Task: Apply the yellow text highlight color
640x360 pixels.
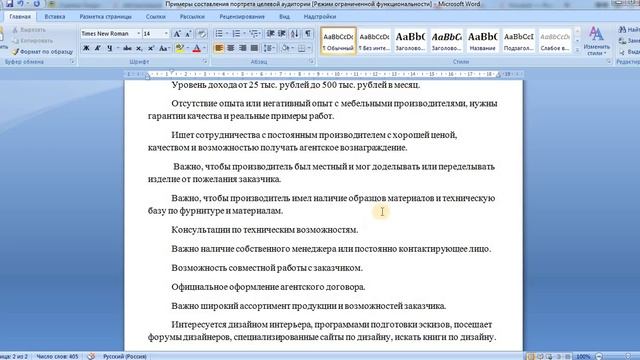Action: coord(180,48)
